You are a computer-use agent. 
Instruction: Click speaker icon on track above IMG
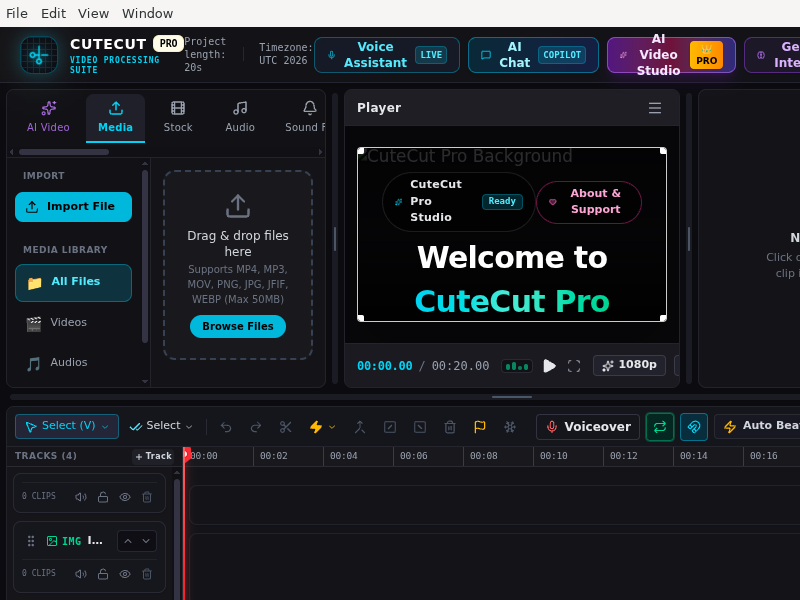click(81, 497)
